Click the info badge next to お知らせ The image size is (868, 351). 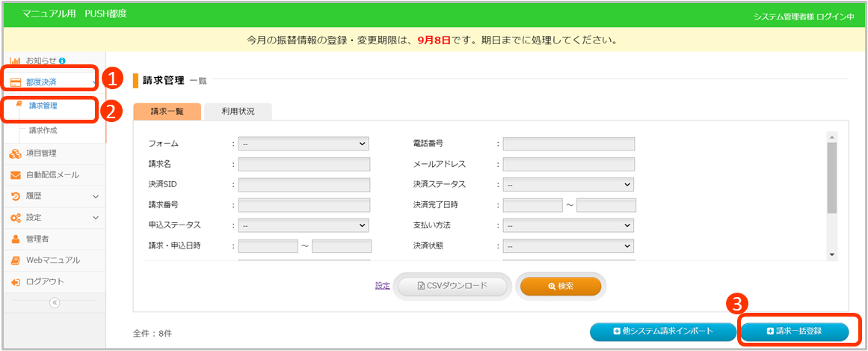pos(62,60)
